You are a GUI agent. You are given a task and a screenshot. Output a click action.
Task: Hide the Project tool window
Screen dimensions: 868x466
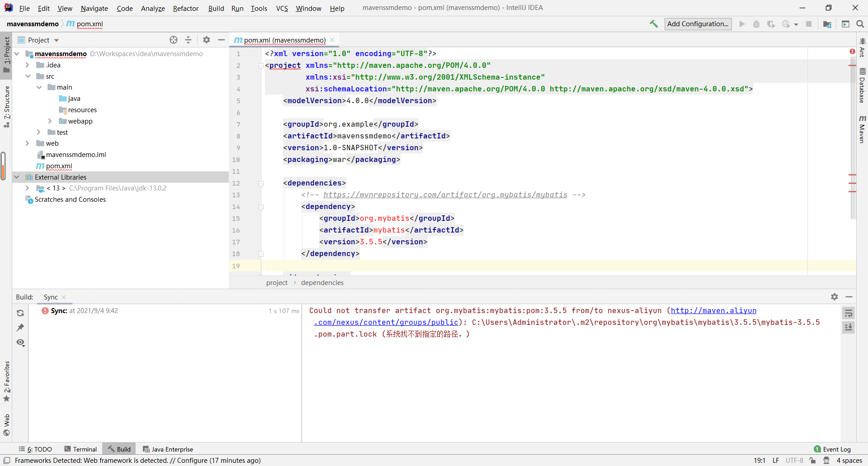(222, 40)
